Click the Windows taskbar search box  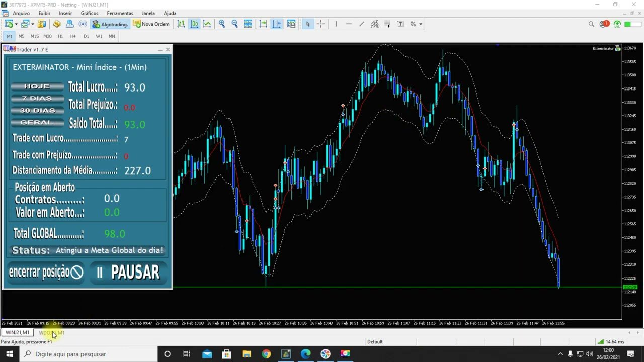(89, 354)
